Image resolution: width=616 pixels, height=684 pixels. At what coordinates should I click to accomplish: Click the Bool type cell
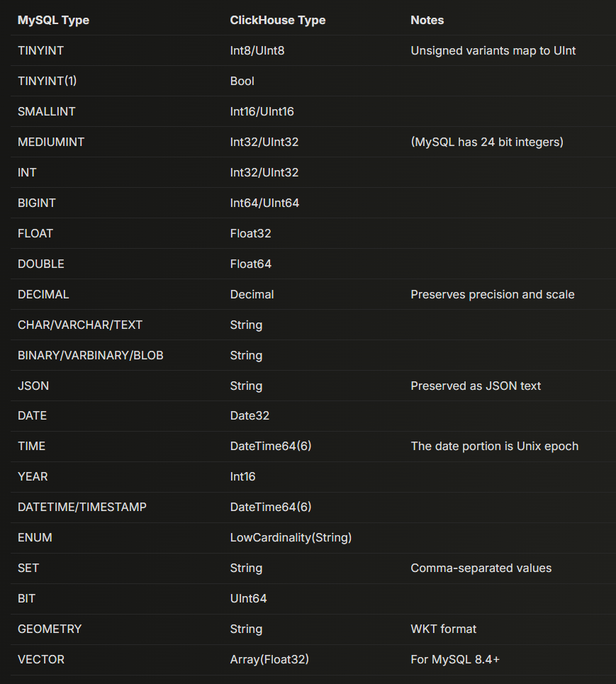pyautogui.click(x=242, y=81)
